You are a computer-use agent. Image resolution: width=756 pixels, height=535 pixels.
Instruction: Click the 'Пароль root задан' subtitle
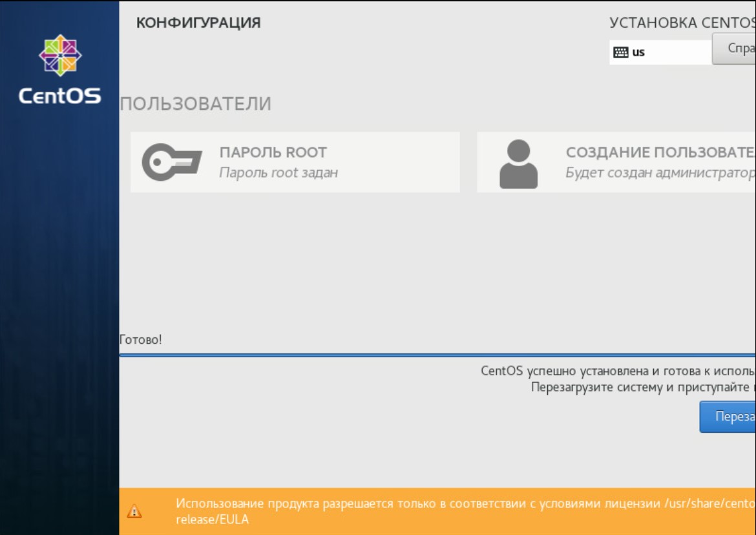click(x=278, y=173)
